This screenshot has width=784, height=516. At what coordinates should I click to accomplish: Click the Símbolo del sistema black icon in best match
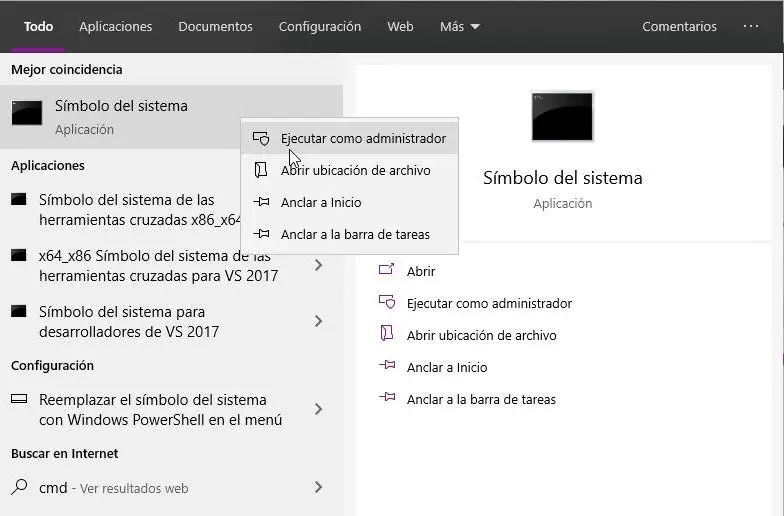point(26,113)
